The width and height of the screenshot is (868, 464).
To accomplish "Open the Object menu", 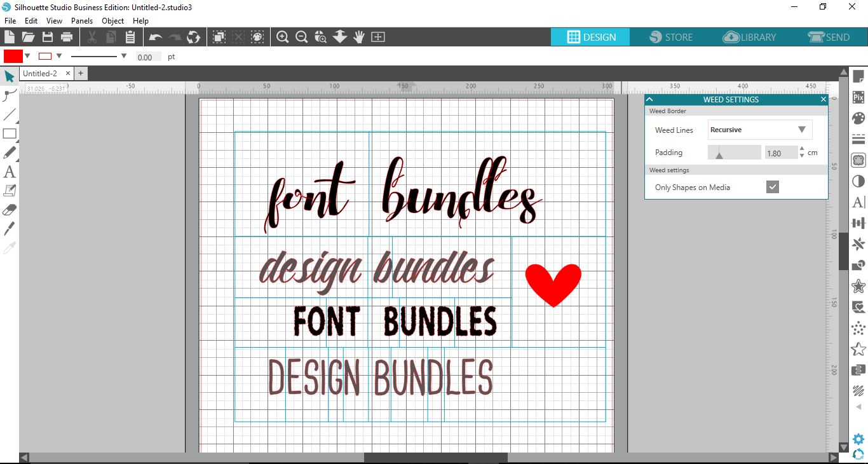I will 113,21.
